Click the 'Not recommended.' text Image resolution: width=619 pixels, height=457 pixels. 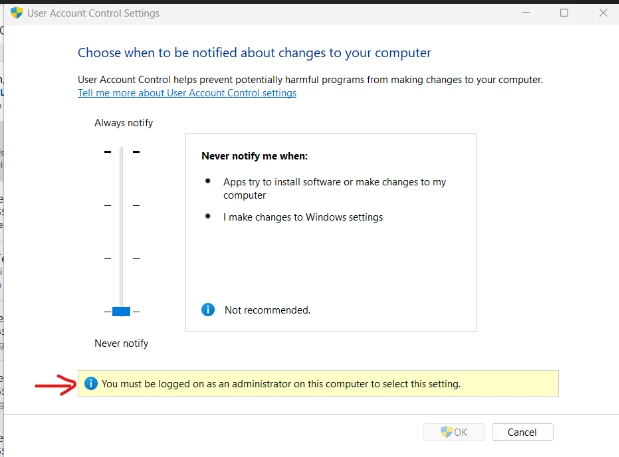click(x=267, y=310)
